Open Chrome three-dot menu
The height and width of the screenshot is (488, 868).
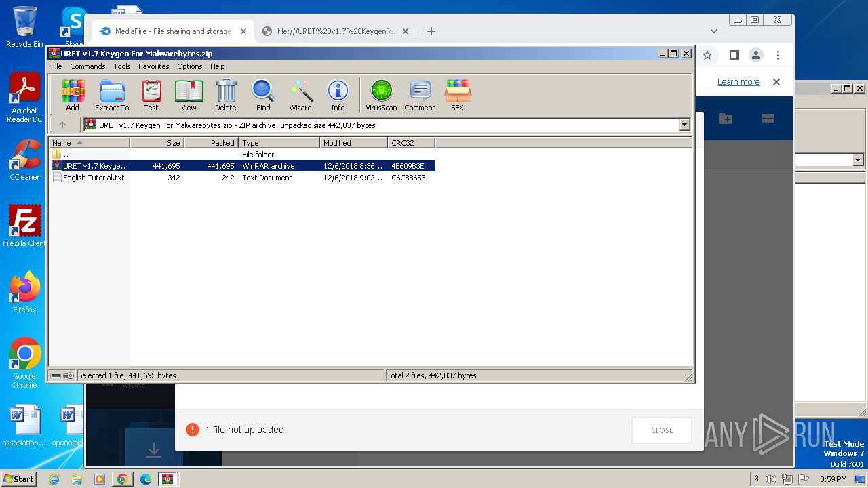pos(778,55)
